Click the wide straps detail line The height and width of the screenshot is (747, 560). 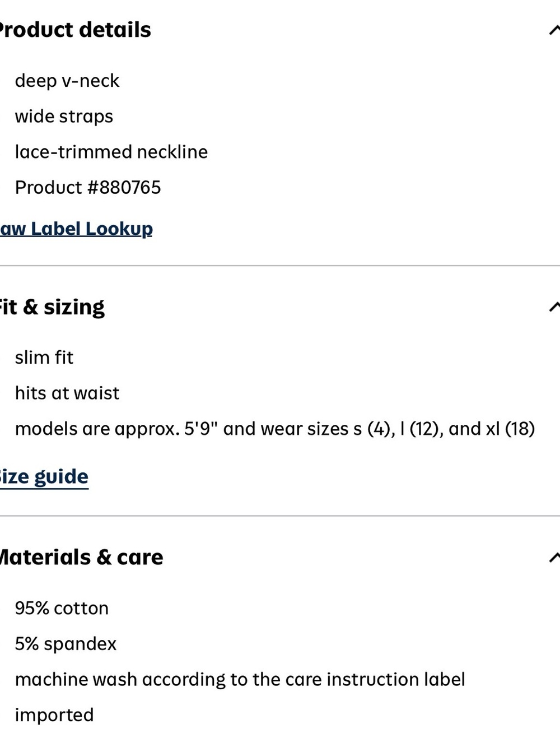[64, 117]
